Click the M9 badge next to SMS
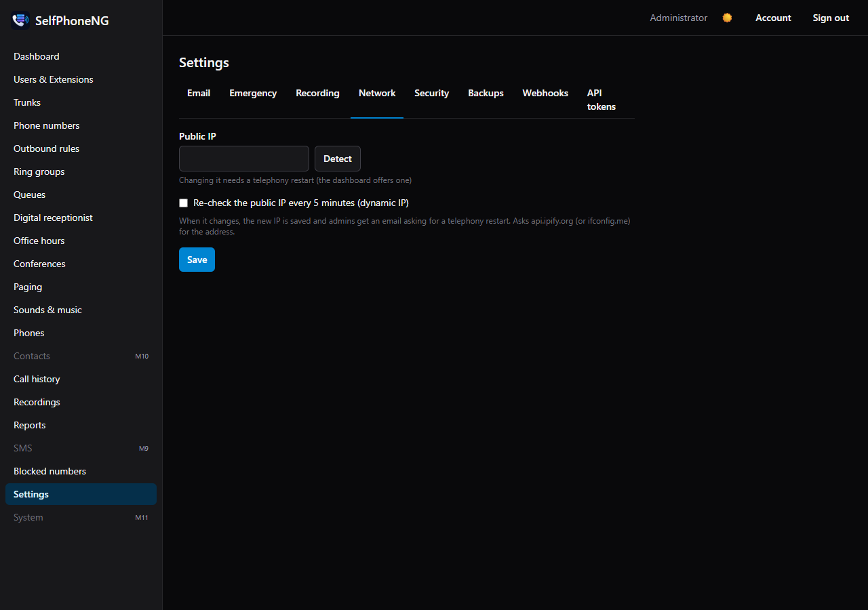The image size is (868, 610). coord(144,448)
